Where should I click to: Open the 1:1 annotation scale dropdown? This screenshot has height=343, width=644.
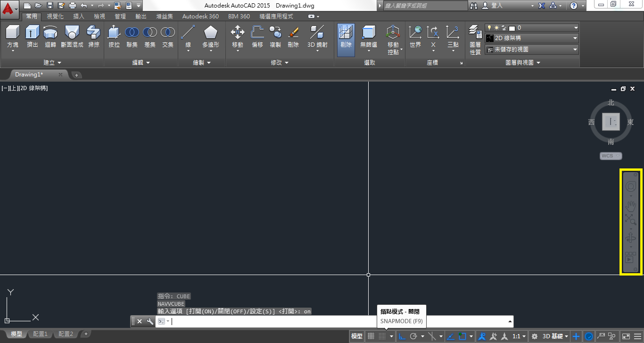click(x=519, y=336)
